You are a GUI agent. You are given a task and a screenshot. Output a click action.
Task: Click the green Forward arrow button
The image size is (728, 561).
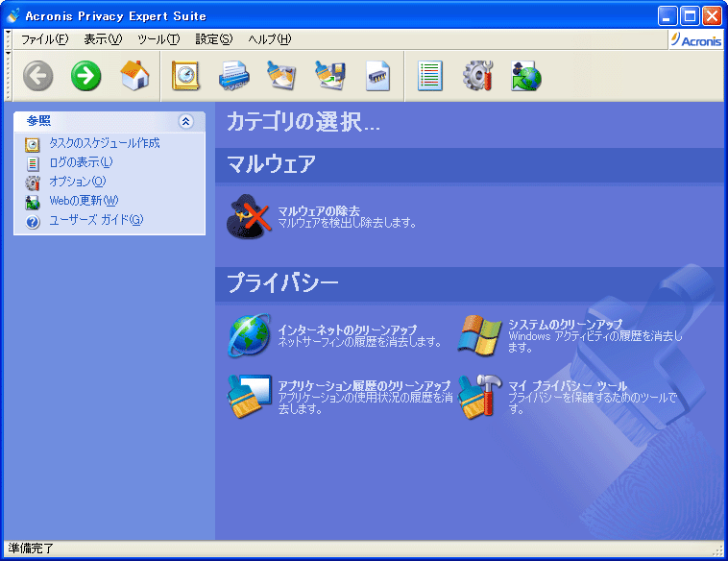85,76
